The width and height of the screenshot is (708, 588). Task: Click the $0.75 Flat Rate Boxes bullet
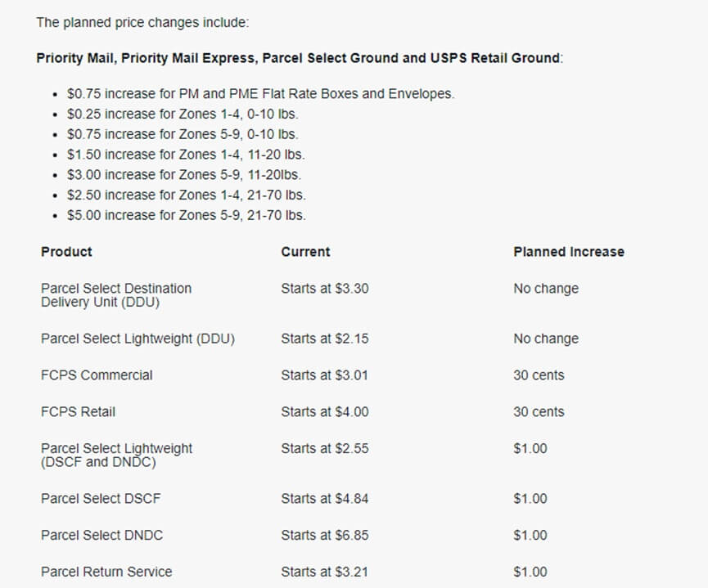pos(260,94)
